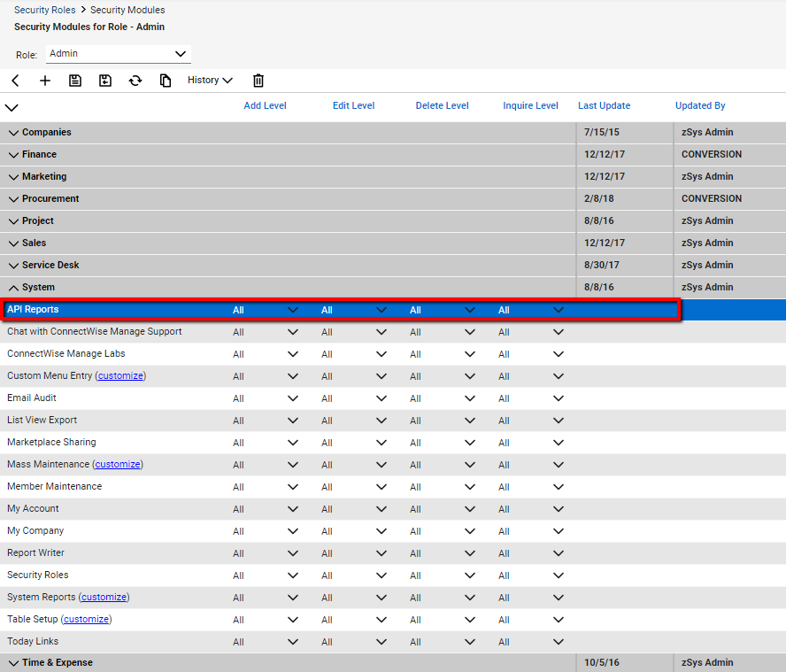Sort by the Edit Level column header
The width and height of the screenshot is (786, 672).
point(353,105)
